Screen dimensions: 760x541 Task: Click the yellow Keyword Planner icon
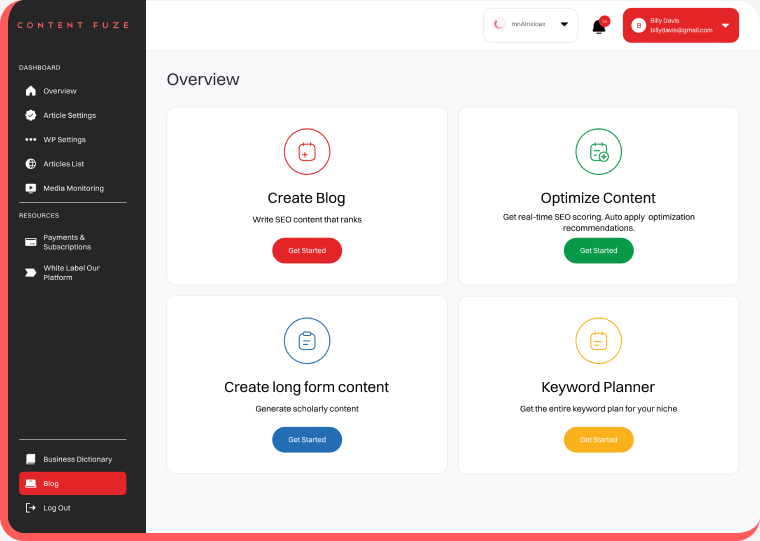coord(598,341)
